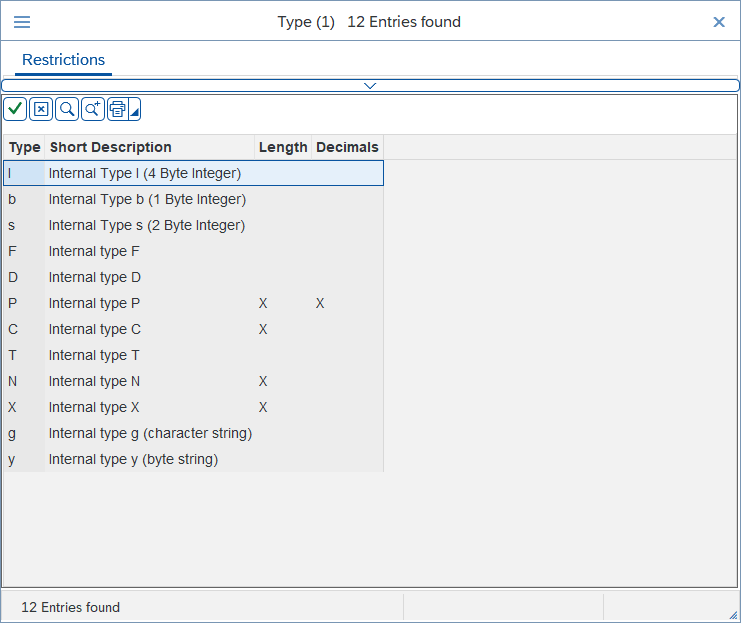Select the Restrictions tab
741x623 pixels.
coord(63,60)
